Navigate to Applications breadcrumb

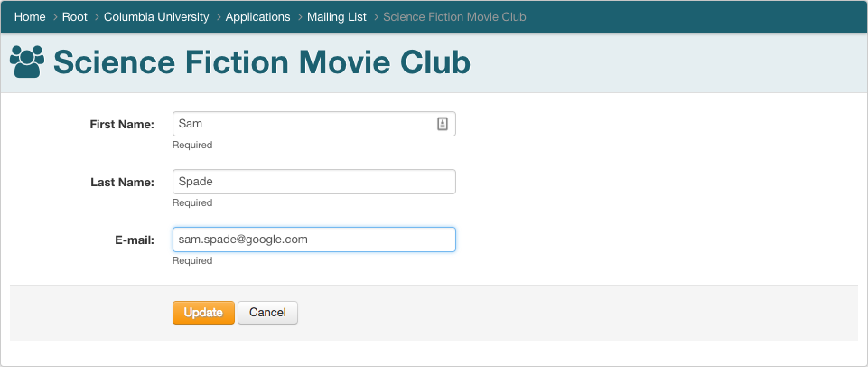[258, 16]
